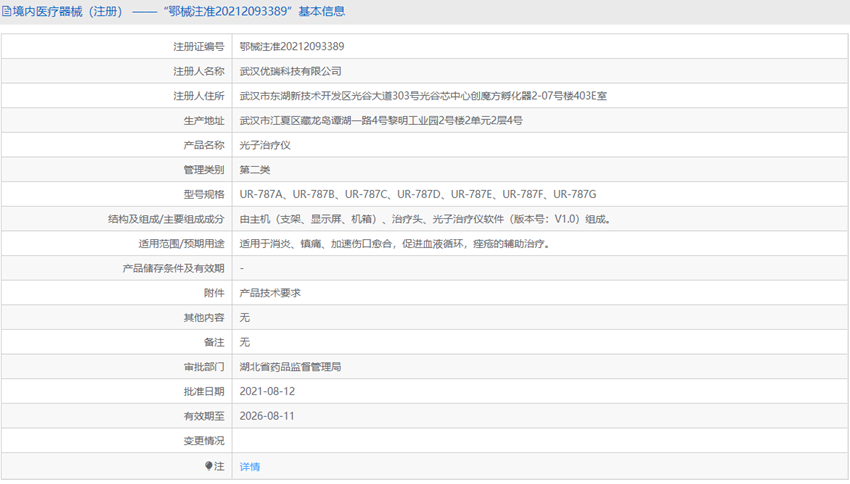The image size is (850, 484).
Task: Select structure text 由主机（支架、显示屏、机箱）
Action: [425, 219]
